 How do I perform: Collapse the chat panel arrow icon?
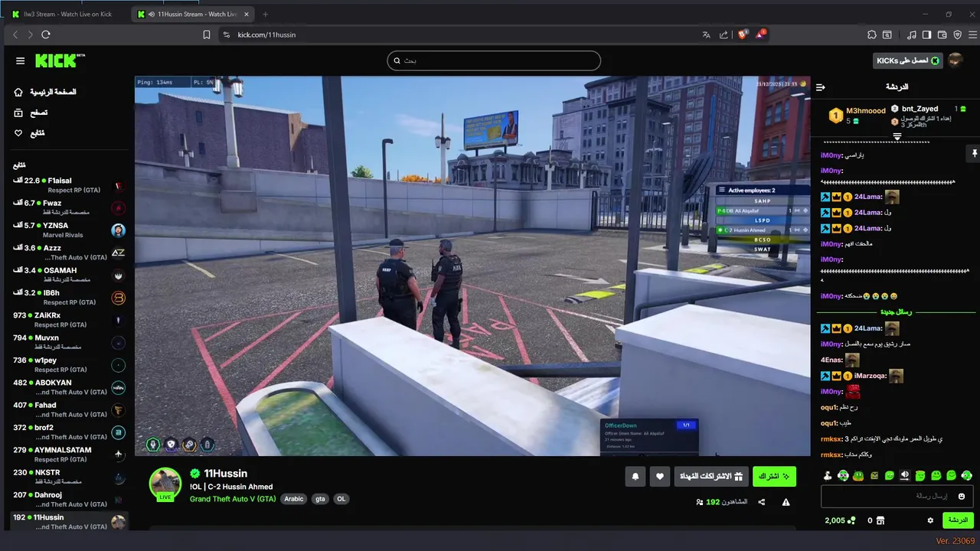[821, 87]
